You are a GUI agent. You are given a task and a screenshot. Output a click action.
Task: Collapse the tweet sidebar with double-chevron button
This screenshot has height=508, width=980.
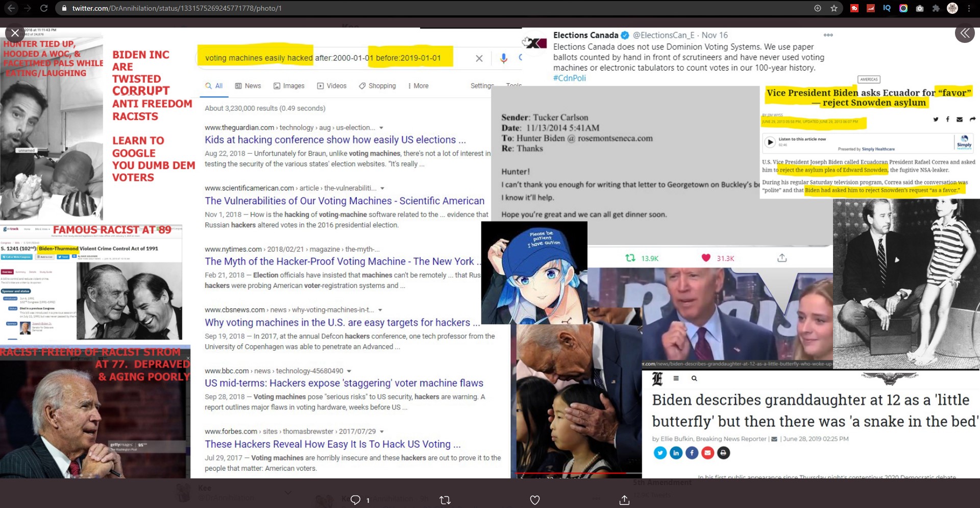click(x=964, y=33)
